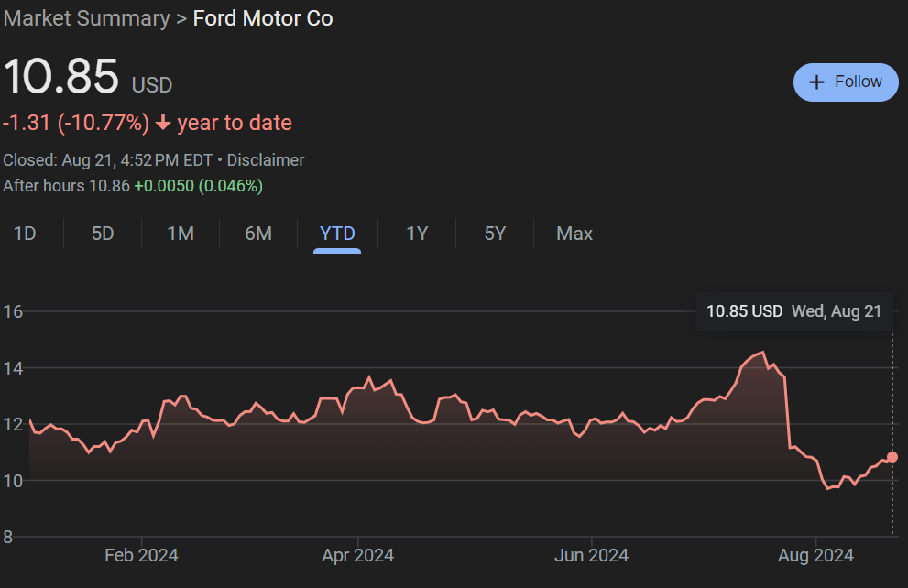Click the 8 y-axis label

click(7, 537)
